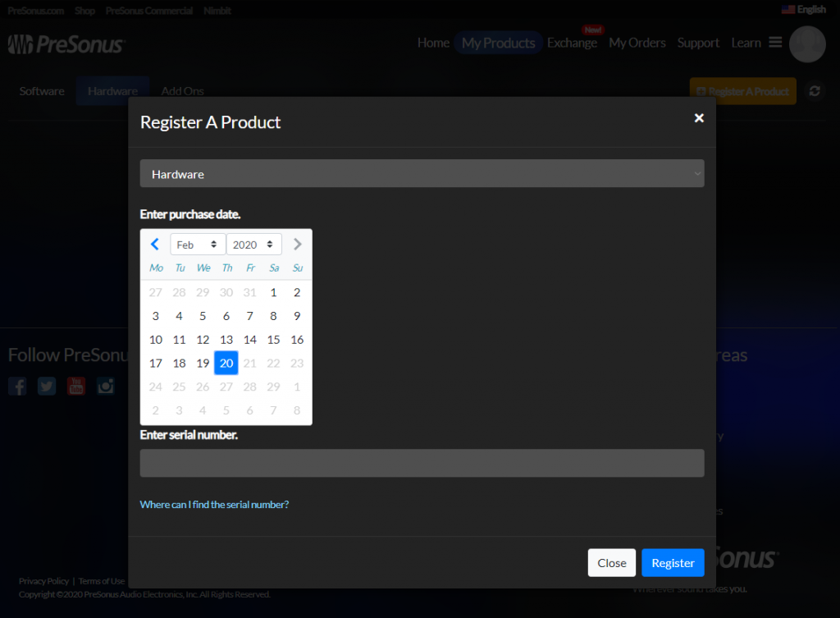This screenshot has width=840, height=618.
Task: Open the year dropdown showing 2020
Action: 254,245
